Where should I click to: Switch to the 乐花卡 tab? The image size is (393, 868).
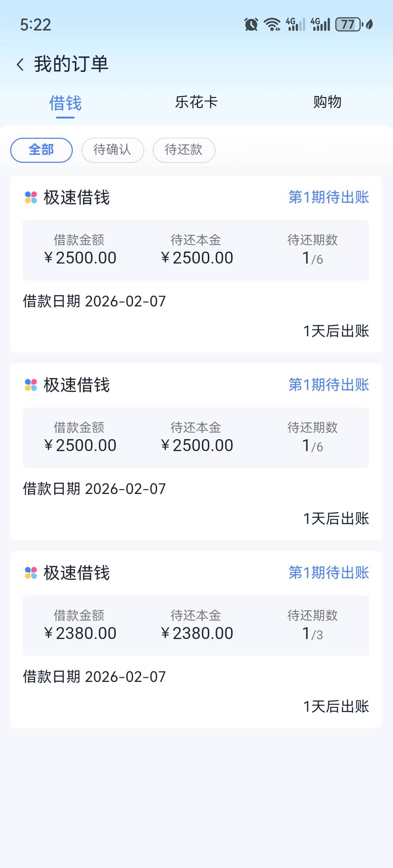tap(196, 102)
